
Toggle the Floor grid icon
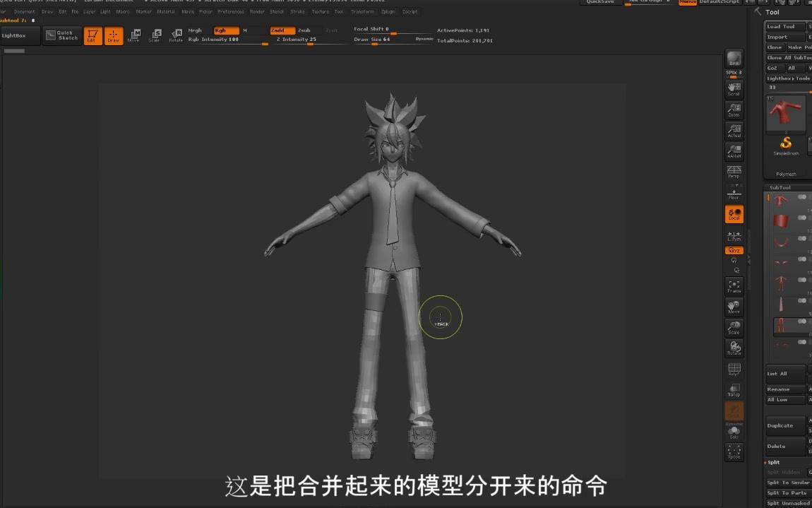[x=734, y=193]
